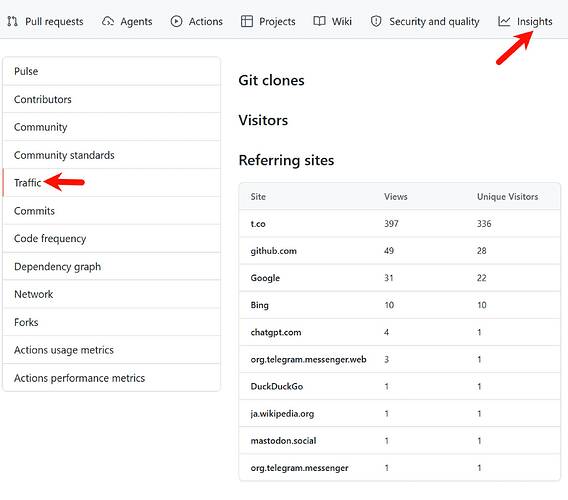View Actions usage metrics

(112, 350)
